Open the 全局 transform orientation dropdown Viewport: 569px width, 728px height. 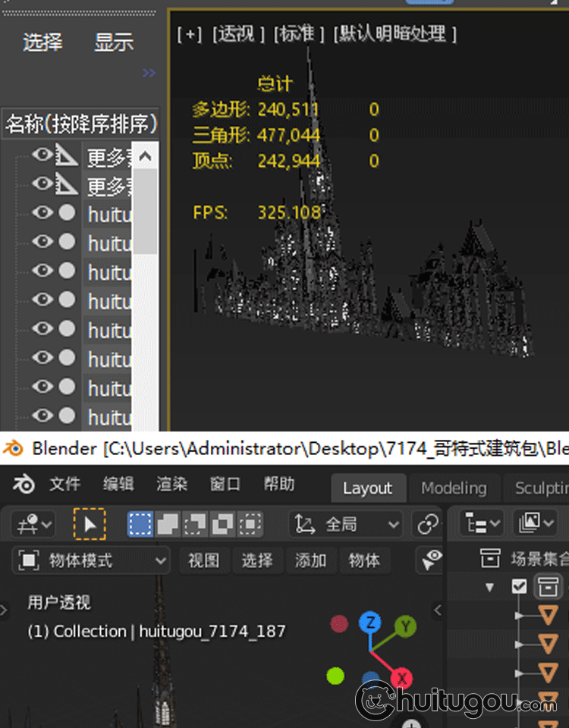click(x=346, y=524)
